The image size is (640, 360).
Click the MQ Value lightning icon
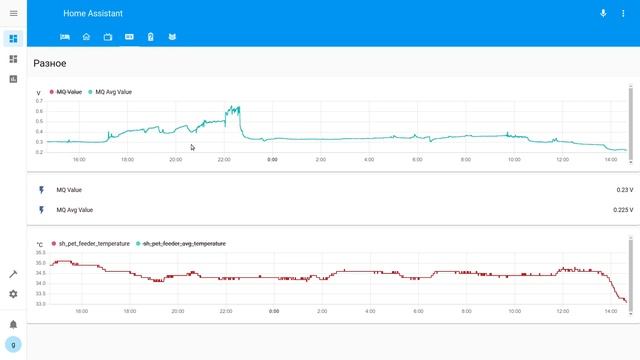(42, 190)
